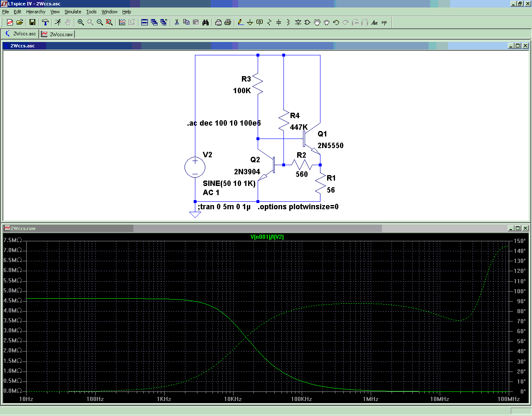Click the ;tran 0 5m 0 1µ comment
This screenshot has width=532, height=416.
click(x=224, y=207)
